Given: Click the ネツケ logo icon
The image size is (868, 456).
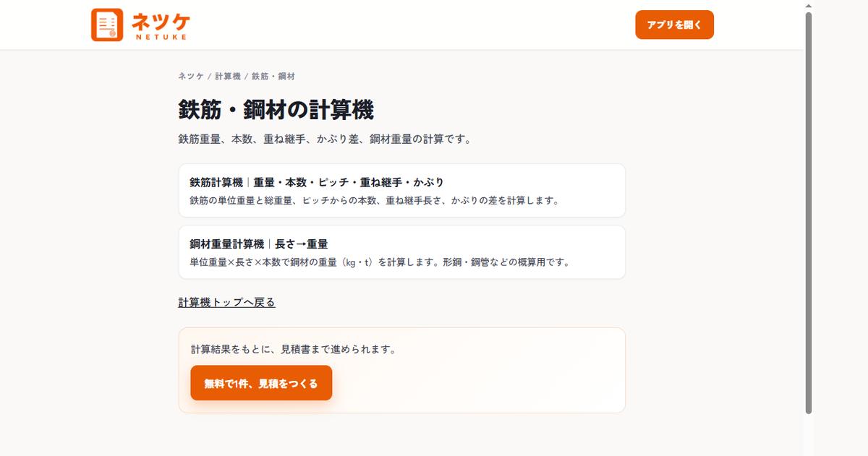Looking at the screenshot, I should pos(107,25).
